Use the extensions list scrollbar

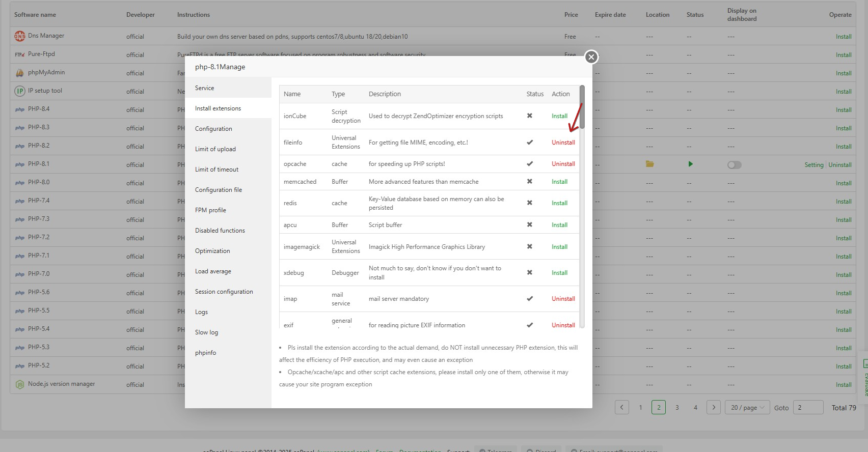[582, 107]
